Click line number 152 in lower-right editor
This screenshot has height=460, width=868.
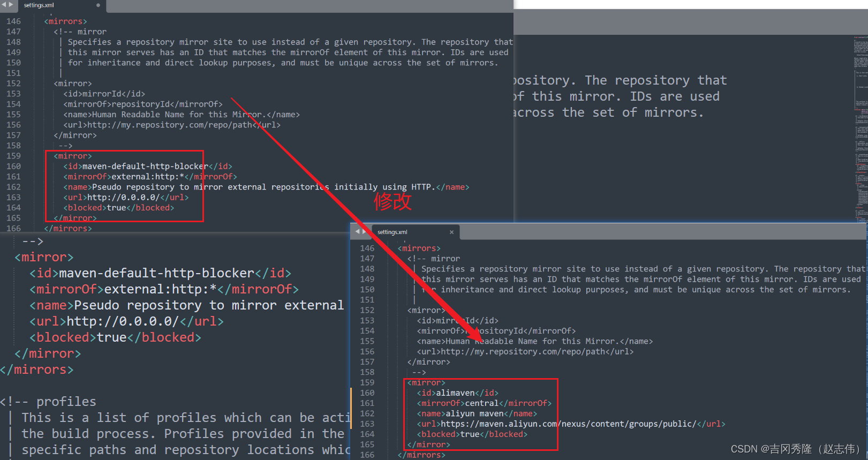pyautogui.click(x=367, y=311)
